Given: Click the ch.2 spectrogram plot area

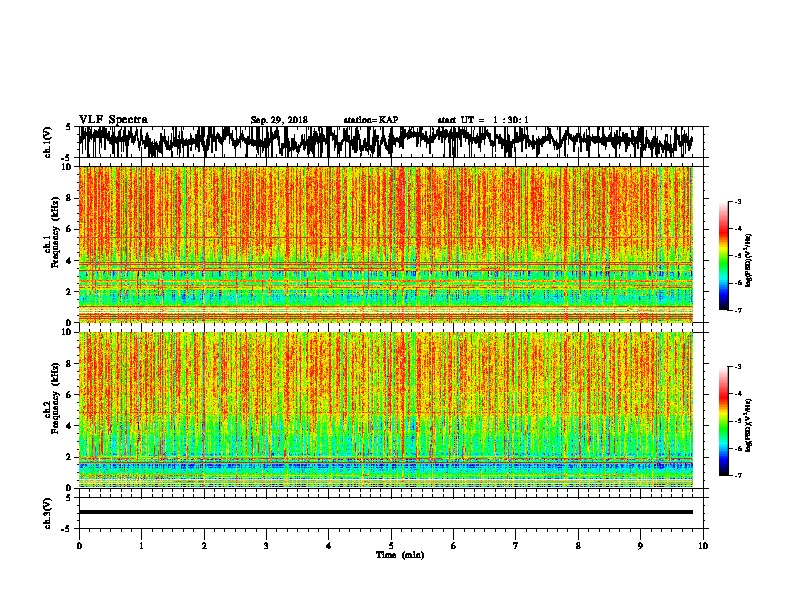Looking at the screenshot, I should click(x=385, y=410).
